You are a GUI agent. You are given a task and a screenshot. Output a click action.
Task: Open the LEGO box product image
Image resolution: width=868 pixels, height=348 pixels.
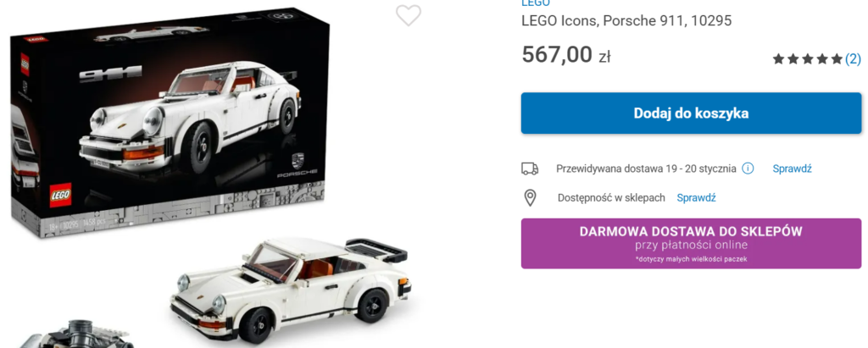(170, 124)
